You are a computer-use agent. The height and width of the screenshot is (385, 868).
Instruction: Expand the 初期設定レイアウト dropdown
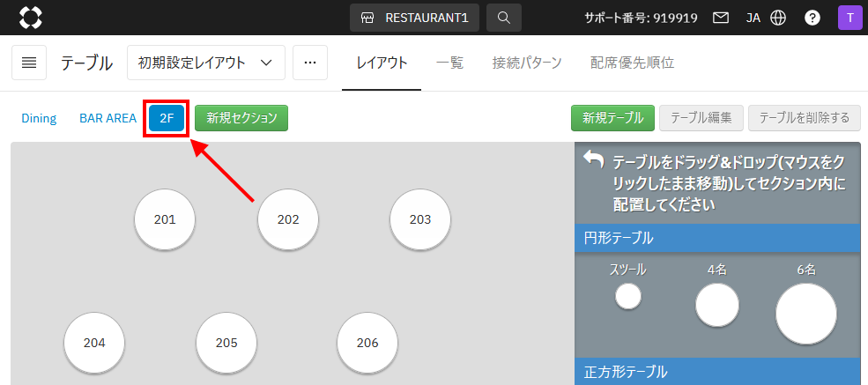pyautogui.click(x=205, y=63)
